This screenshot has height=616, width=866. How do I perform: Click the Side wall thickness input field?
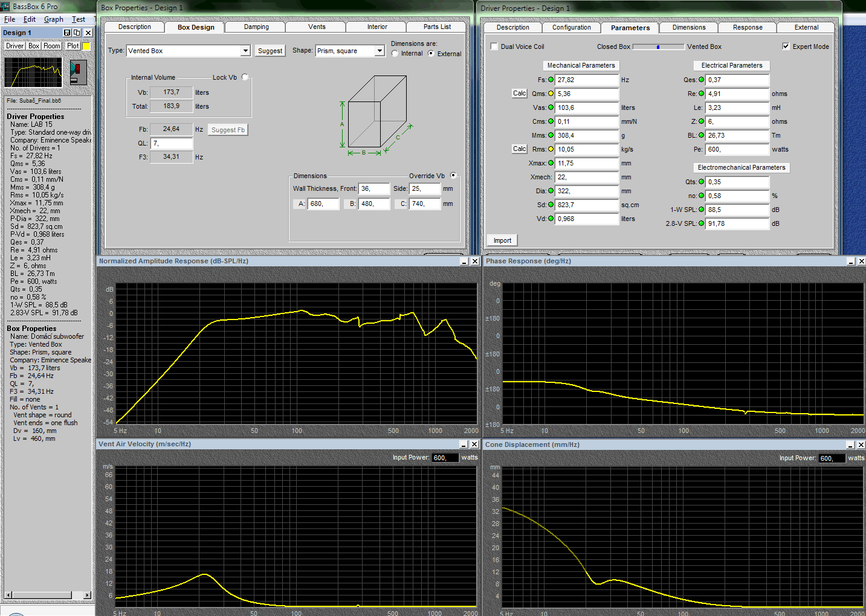click(425, 189)
